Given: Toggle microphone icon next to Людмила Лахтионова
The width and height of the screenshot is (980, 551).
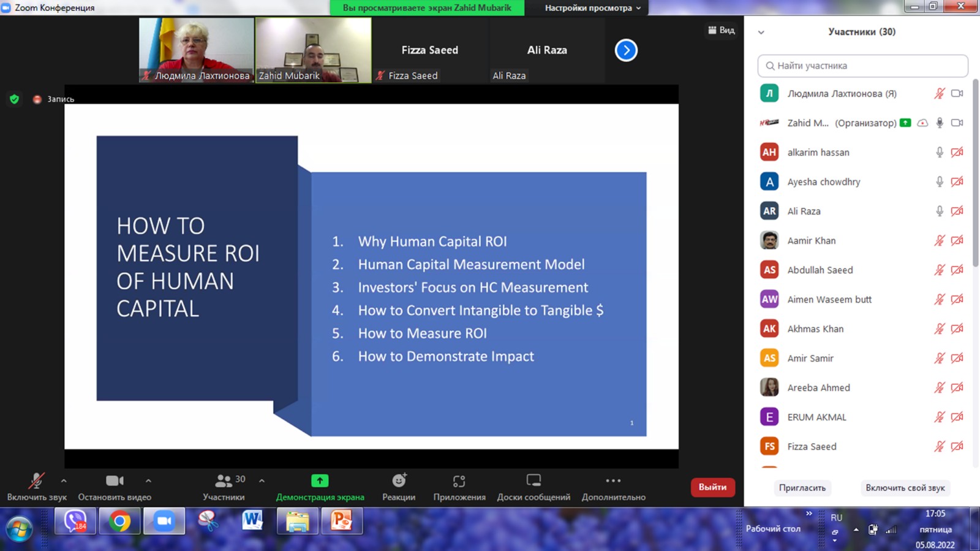Looking at the screenshot, I should click(939, 94).
